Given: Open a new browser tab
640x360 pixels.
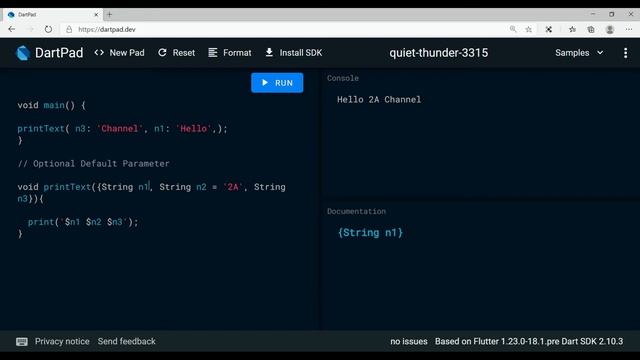Looking at the screenshot, I should coord(109,15).
